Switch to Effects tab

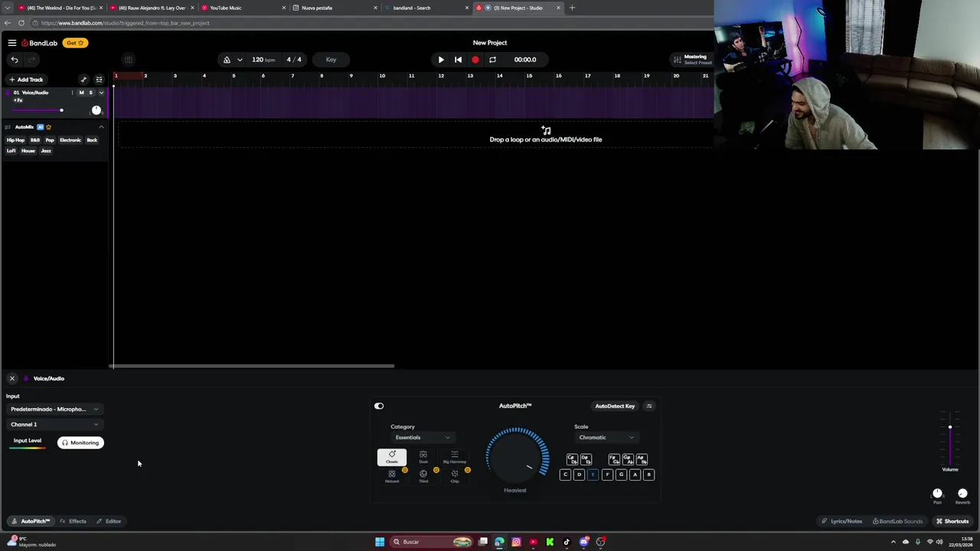pyautogui.click(x=73, y=522)
